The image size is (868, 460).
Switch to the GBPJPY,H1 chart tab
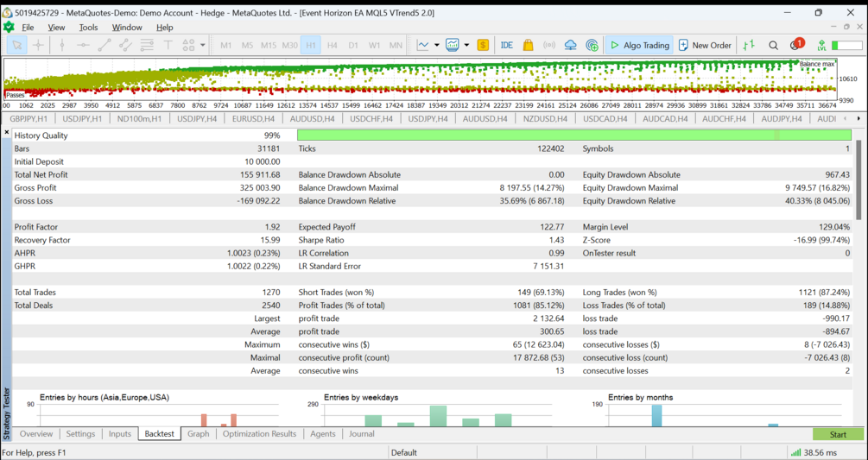click(29, 118)
